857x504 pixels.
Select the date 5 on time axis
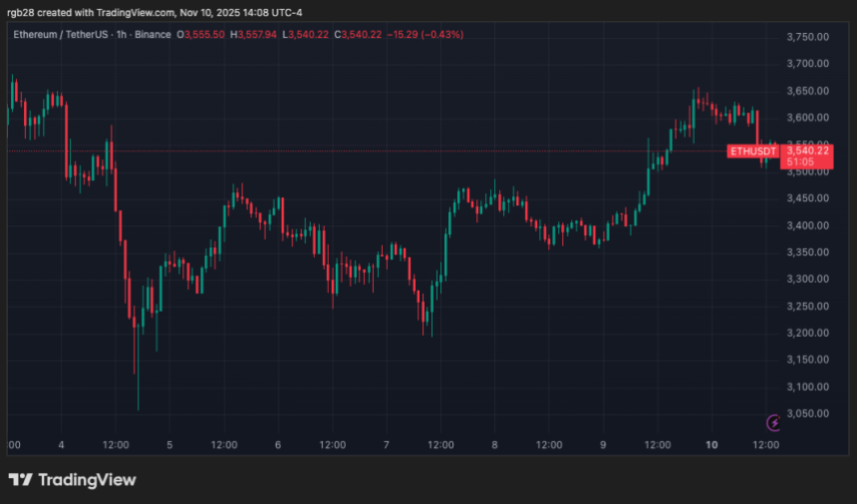(169, 445)
